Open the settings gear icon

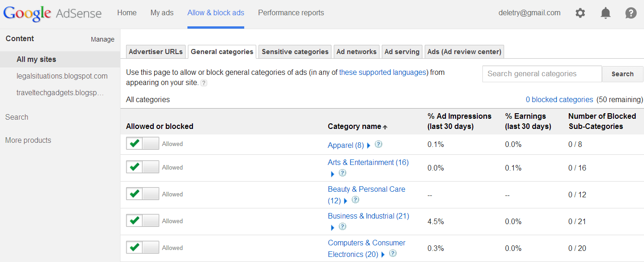pyautogui.click(x=580, y=13)
